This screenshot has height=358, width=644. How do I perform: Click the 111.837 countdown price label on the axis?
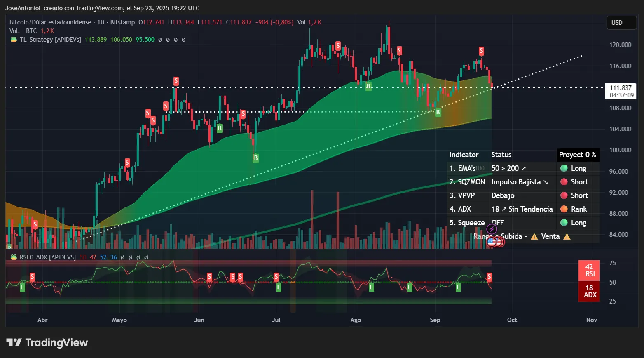click(x=621, y=91)
